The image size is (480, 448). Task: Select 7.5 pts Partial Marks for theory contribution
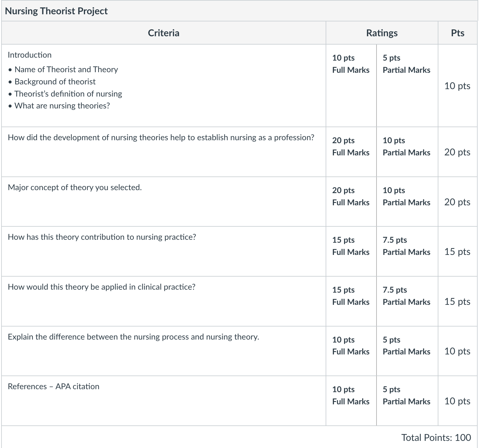(x=407, y=251)
